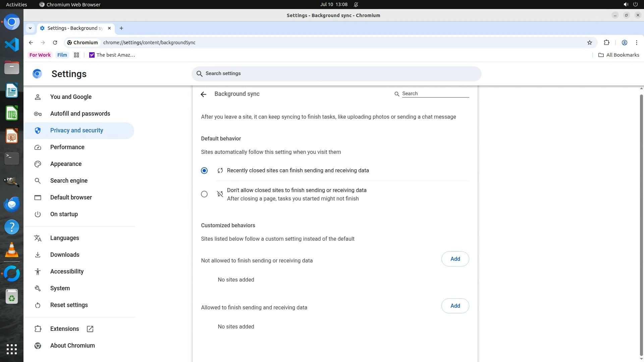This screenshot has height=362, width=644.
Task: Reload the page with the refresh icon
Action: [55, 43]
